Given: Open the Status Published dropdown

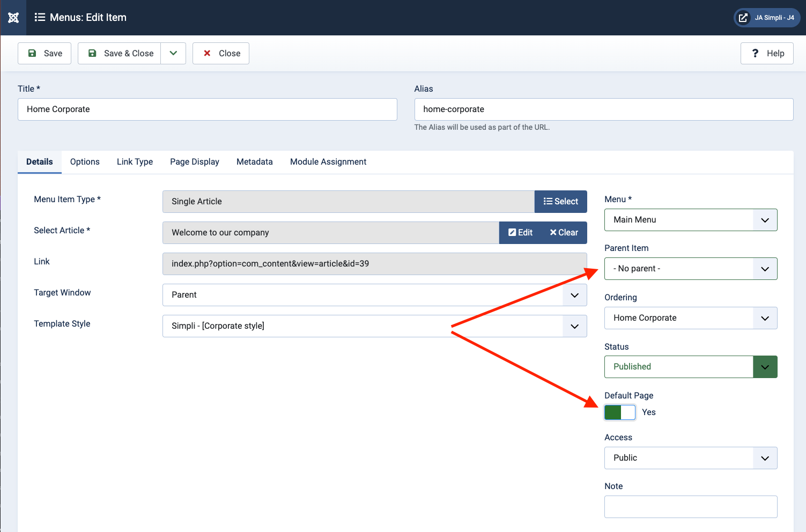Looking at the screenshot, I should tap(690, 367).
